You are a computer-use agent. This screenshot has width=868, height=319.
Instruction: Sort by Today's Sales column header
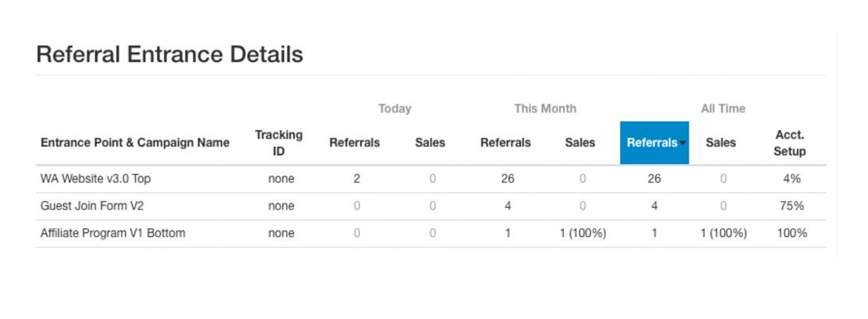(430, 143)
